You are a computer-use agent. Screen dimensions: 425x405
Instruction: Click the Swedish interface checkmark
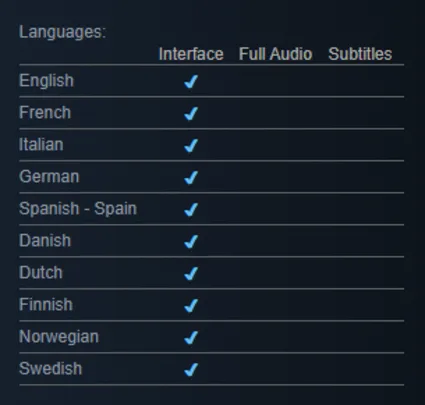191,369
